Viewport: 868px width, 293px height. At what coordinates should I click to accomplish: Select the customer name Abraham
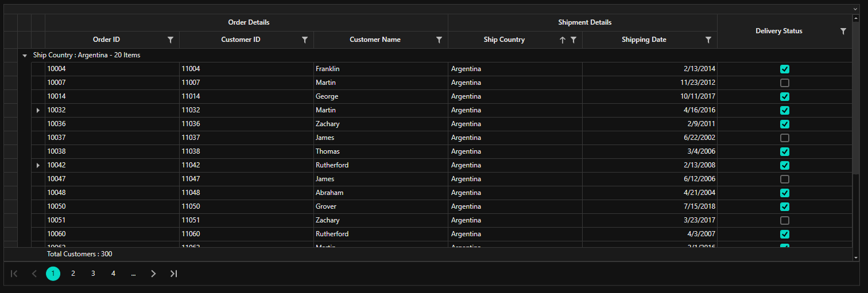tap(381, 193)
